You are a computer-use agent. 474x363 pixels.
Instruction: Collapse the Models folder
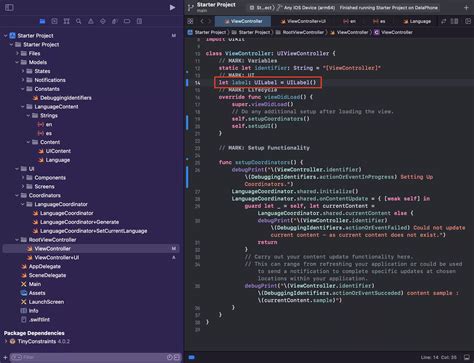pos(17,62)
